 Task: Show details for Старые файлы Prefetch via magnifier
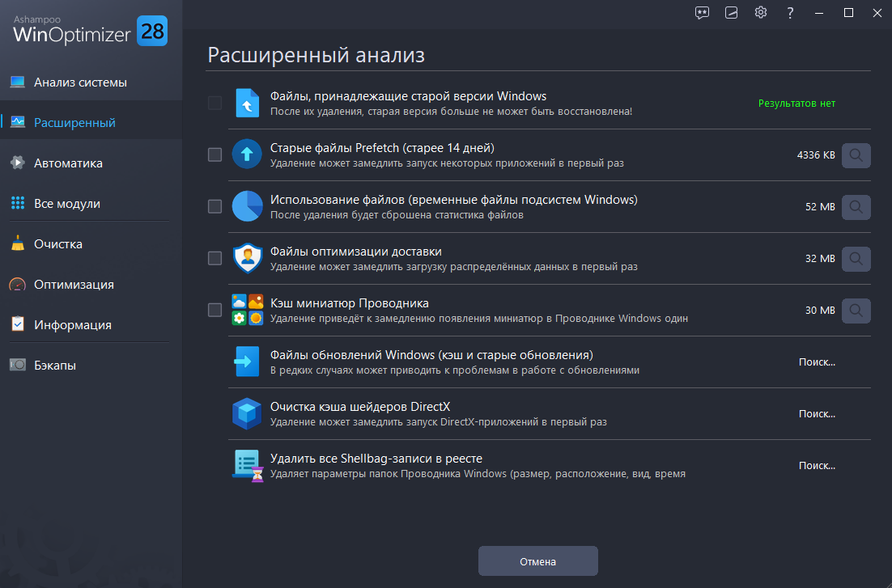tap(856, 155)
